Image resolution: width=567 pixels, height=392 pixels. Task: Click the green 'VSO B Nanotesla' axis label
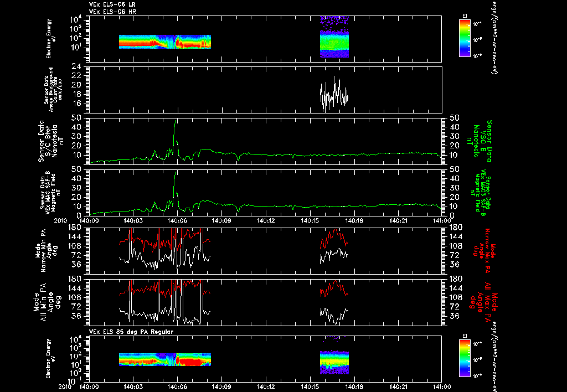[x=479, y=141]
